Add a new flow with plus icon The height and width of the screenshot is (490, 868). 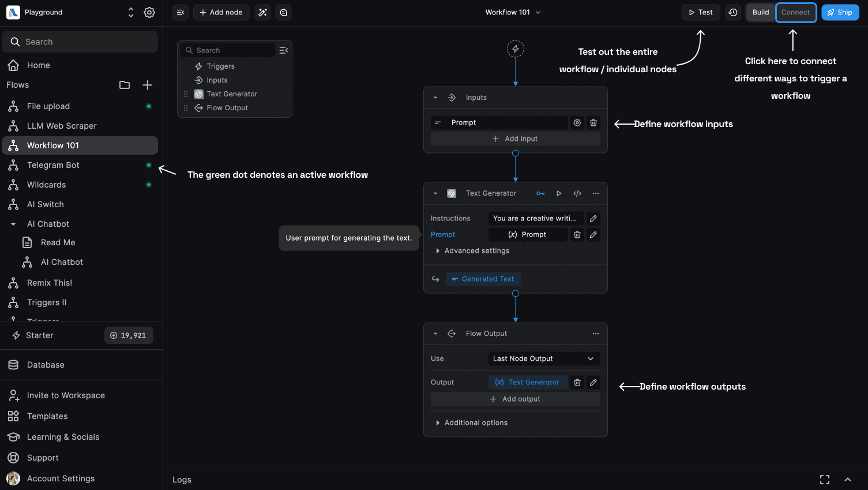click(148, 85)
